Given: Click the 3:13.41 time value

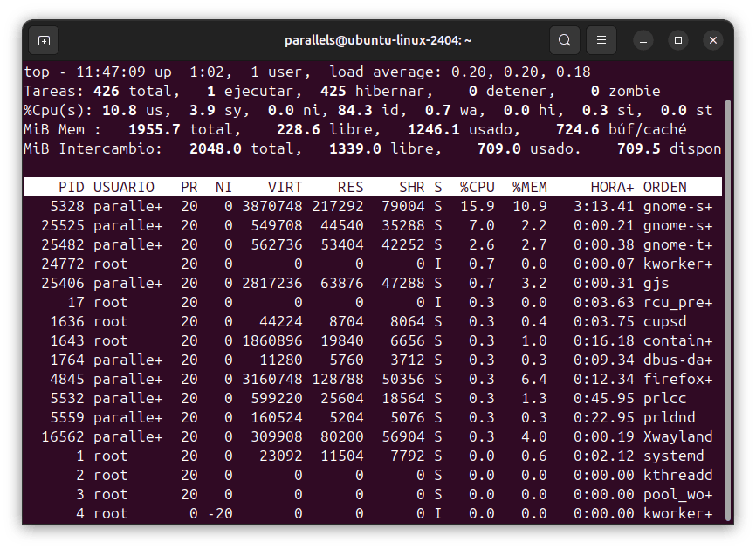Looking at the screenshot, I should (603, 206).
